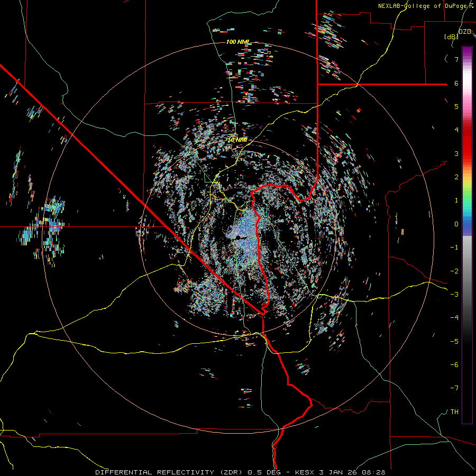This screenshot has height=476, width=476.
Task: Click the Differential Reflectivity caption text
Action: pos(240,472)
